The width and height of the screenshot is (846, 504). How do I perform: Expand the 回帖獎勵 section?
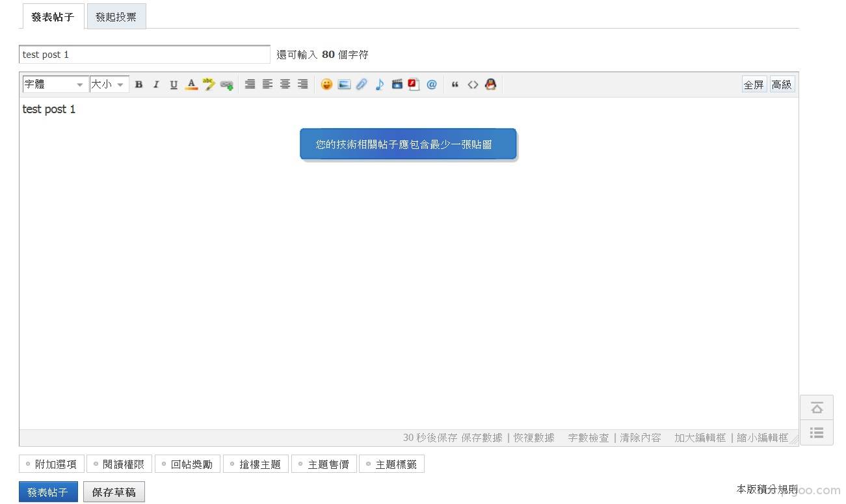[187, 464]
